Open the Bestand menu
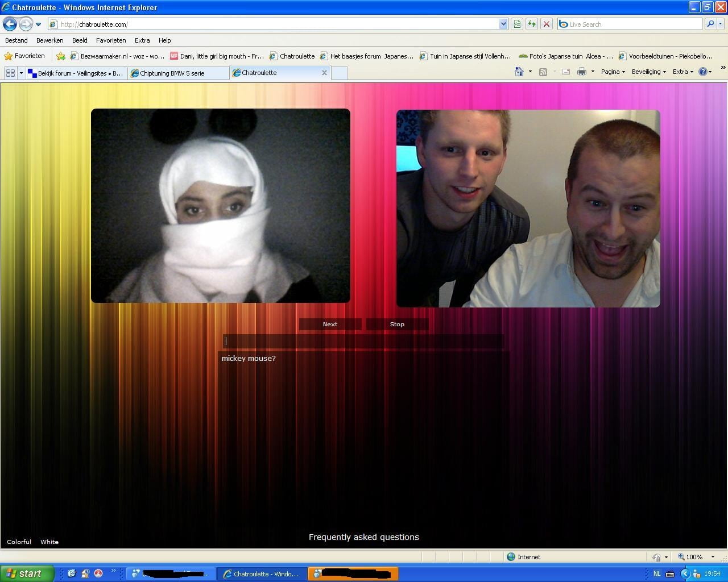728x582 pixels. [x=16, y=40]
